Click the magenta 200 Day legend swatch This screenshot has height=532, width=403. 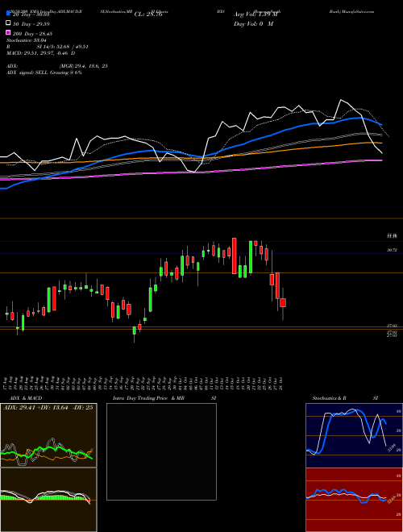click(8, 33)
